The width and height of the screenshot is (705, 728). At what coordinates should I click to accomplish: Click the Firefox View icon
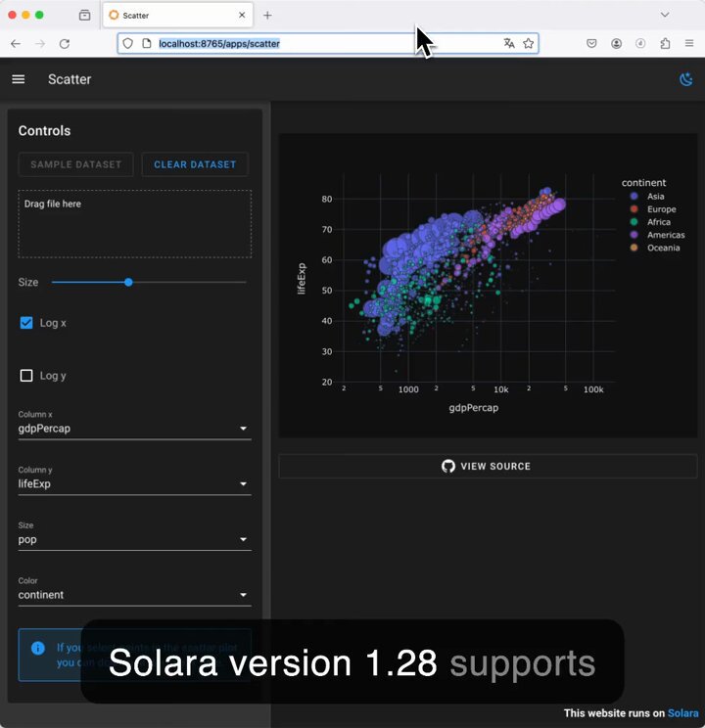[84, 15]
